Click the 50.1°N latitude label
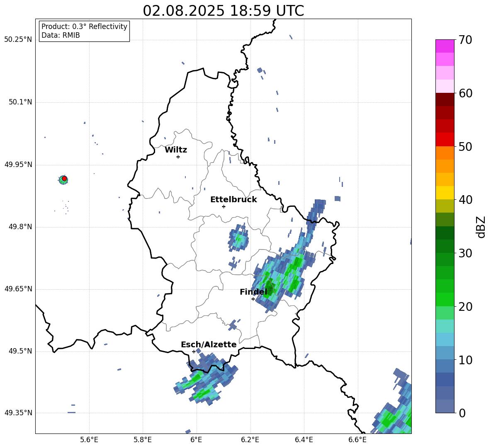Screen dimensions: 491x448 tap(20, 102)
